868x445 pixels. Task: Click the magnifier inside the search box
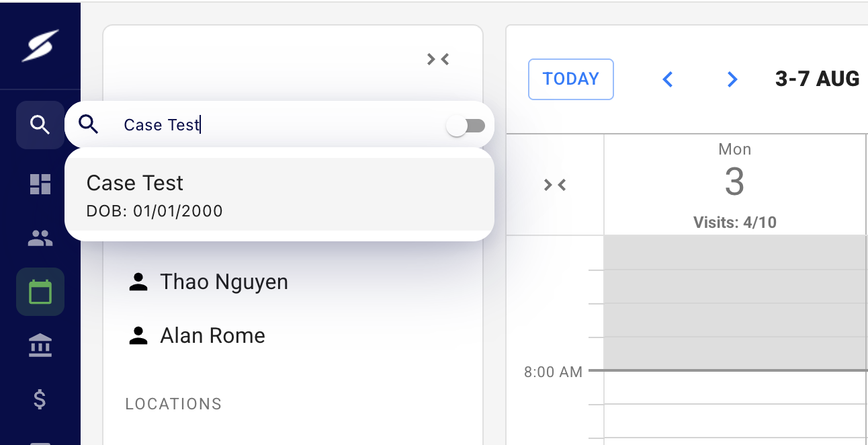coord(89,124)
